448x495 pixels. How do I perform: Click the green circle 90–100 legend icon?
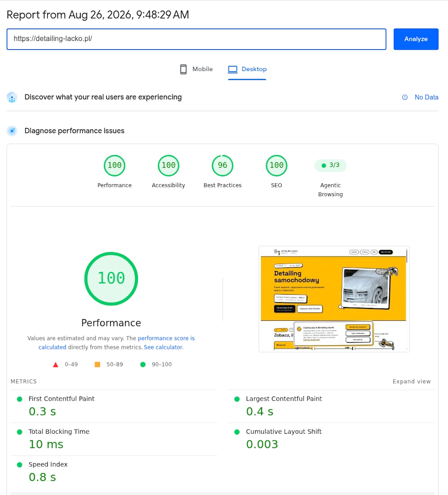click(143, 365)
